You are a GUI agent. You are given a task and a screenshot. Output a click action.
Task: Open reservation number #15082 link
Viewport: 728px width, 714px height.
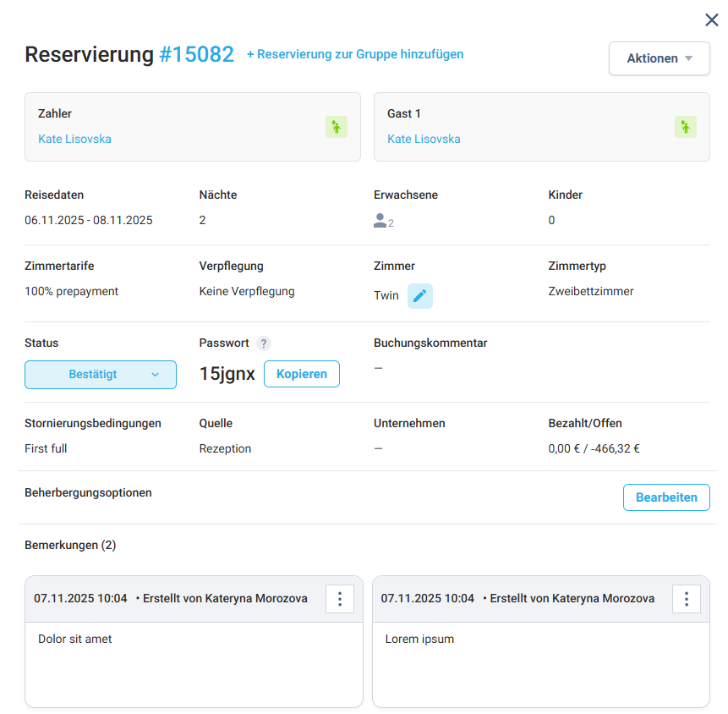tap(196, 55)
